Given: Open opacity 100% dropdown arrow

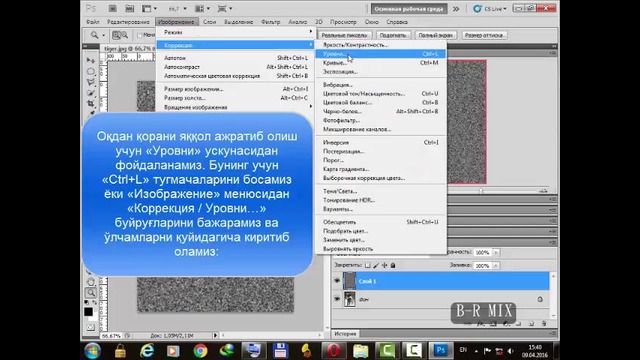Looking at the screenshot, I should click(496, 253).
